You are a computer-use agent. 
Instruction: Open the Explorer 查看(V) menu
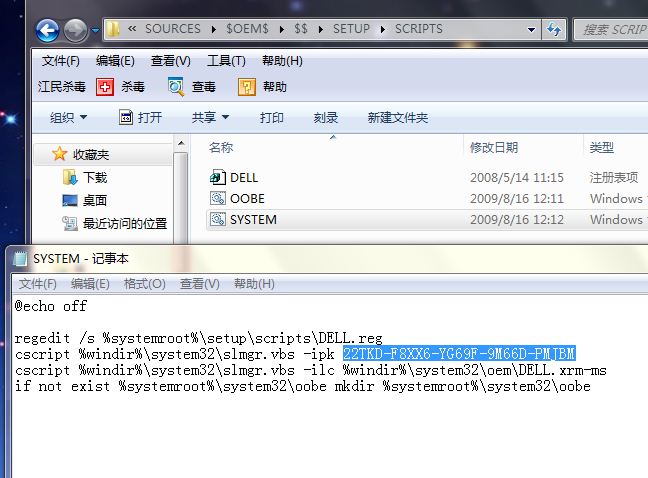coord(171,61)
